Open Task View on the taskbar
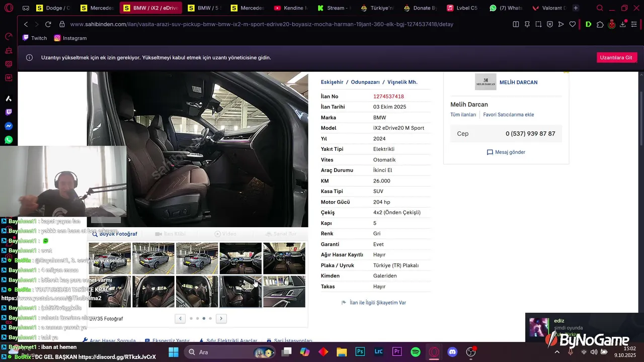This screenshot has width=644, height=362. click(x=286, y=352)
